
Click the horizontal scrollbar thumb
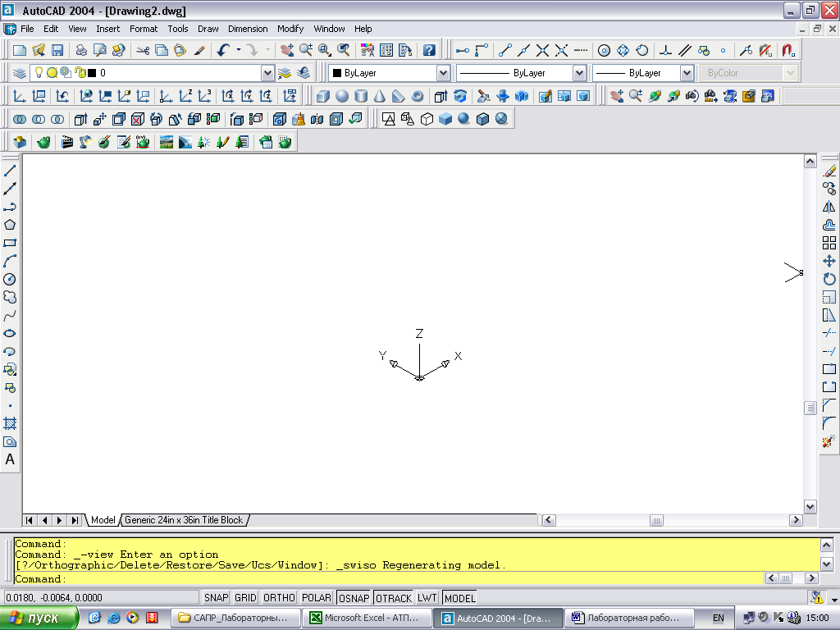coord(656,520)
